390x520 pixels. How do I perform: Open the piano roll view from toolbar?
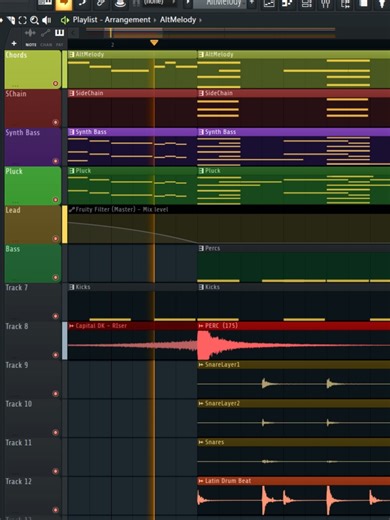(287, 3)
